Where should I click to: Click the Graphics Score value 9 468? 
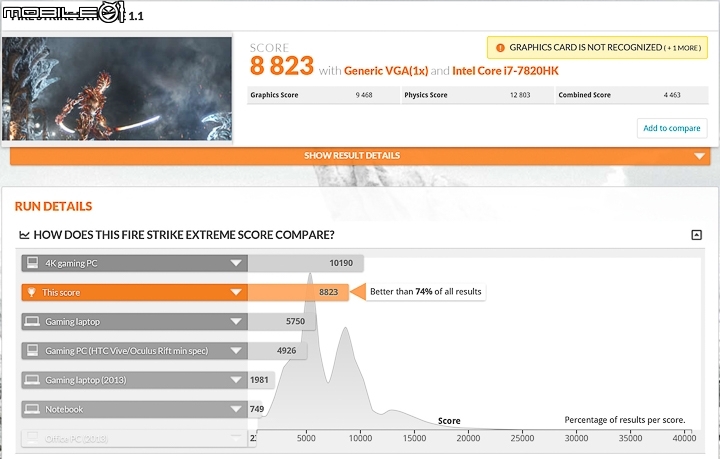tap(364, 95)
